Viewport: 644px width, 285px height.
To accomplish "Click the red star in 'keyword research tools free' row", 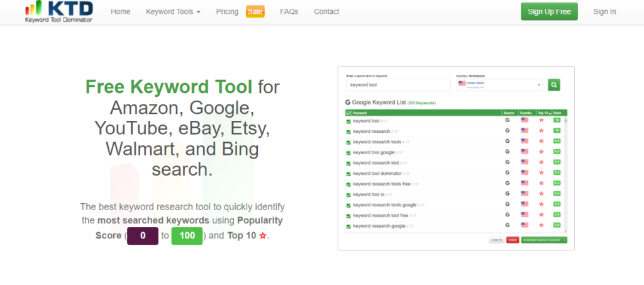I will pos(541,183).
